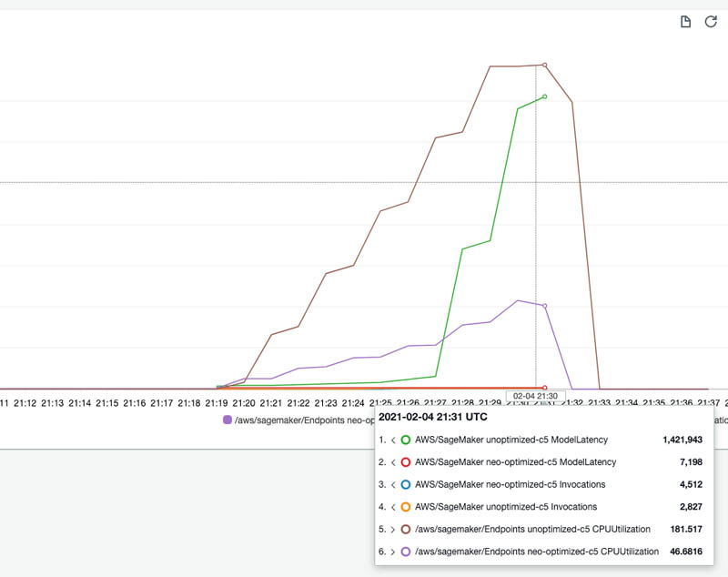Select text '/aws/sagemaker/Endpoints unoptimized-c5 CPUUtilization'
The image size is (728, 577).
point(532,529)
